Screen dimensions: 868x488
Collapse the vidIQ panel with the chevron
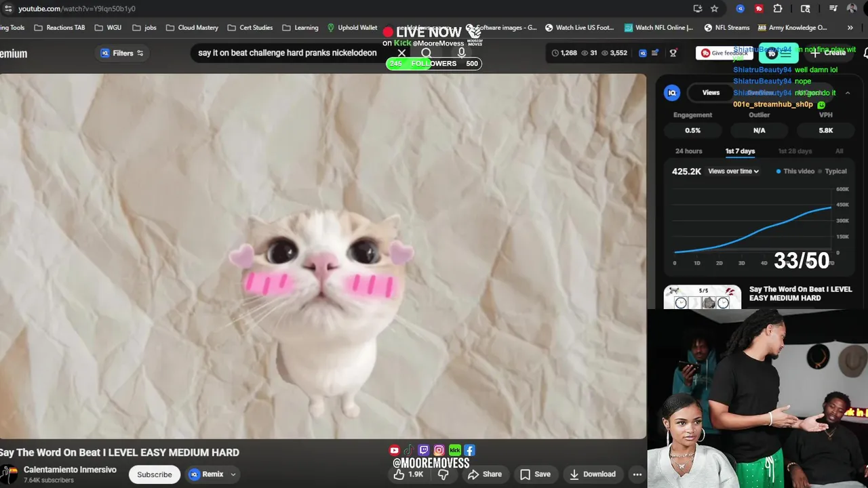(848, 93)
